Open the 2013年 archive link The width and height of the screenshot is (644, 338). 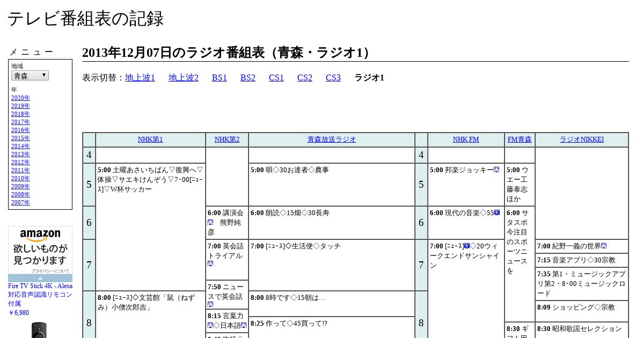(20, 154)
